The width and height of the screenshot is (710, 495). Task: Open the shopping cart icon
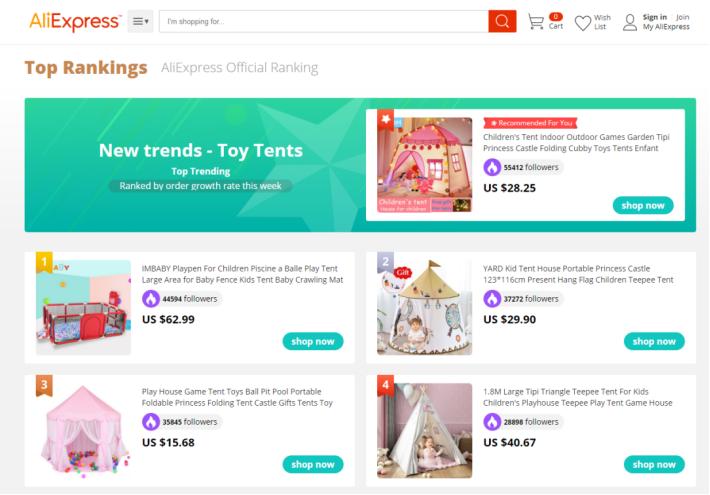click(x=536, y=21)
